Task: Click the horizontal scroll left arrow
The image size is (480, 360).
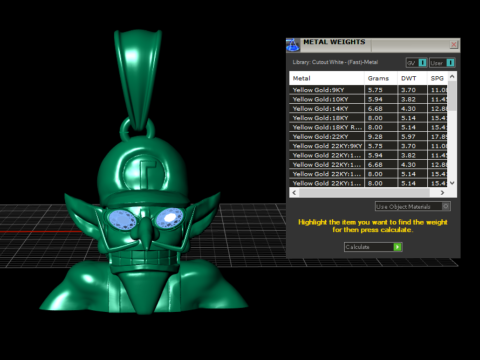Action: (x=294, y=193)
